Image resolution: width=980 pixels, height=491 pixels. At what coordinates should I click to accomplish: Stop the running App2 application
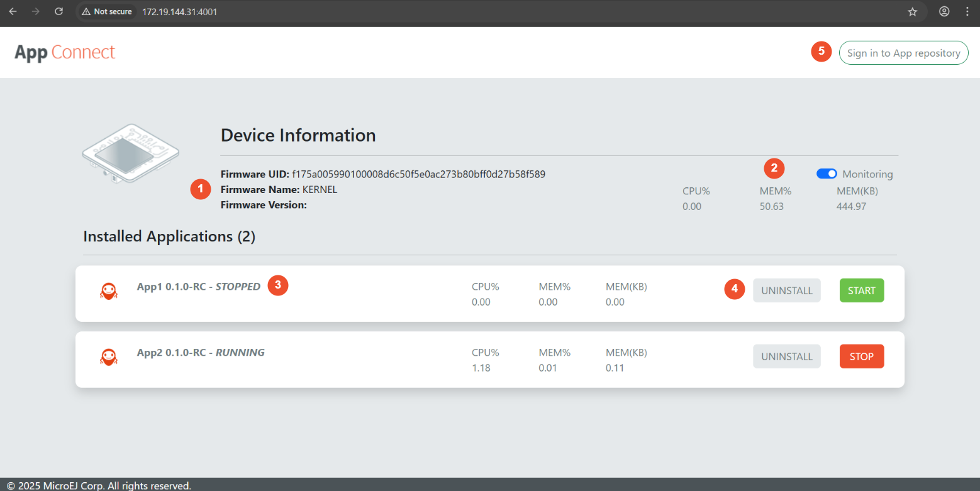(x=861, y=356)
